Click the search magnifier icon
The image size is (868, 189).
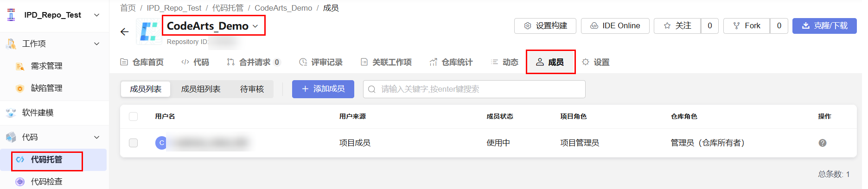pyautogui.click(x=372, y=89)
